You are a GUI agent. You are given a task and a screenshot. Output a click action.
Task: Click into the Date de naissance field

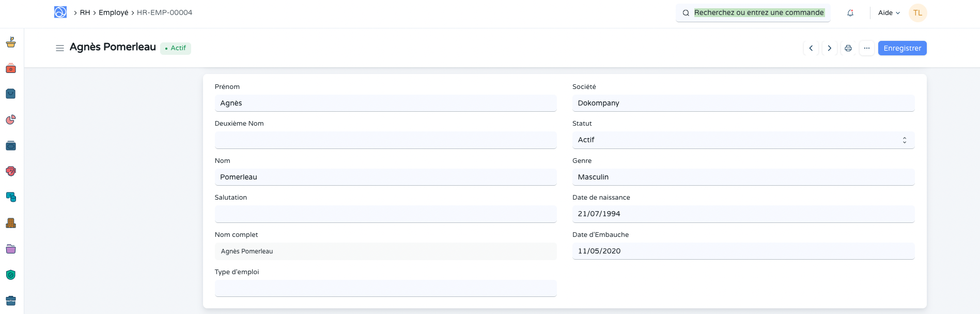tap(743, 214)
